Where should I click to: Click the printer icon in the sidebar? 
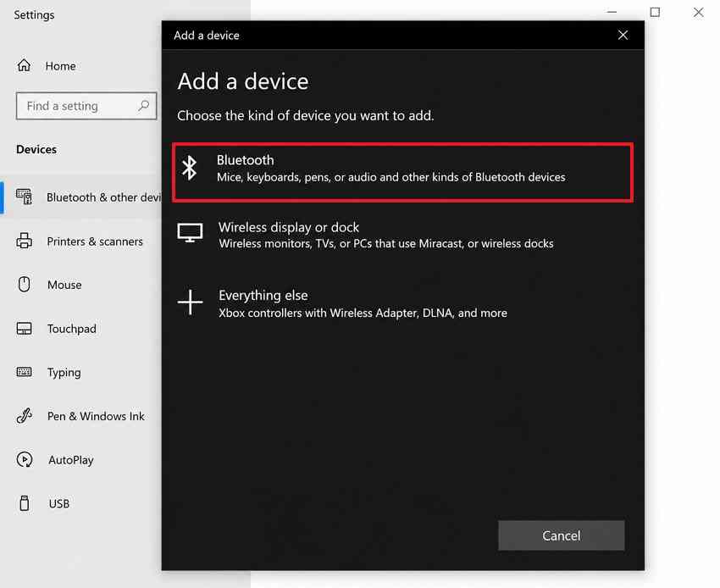click(x=25, y=241)
